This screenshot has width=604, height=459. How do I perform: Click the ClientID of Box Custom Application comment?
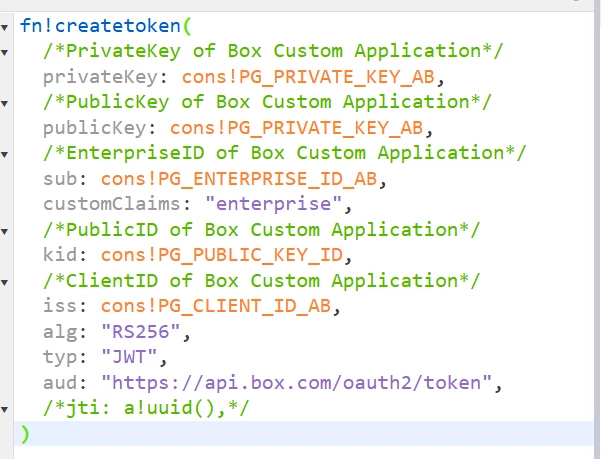(x=262, y=281)
